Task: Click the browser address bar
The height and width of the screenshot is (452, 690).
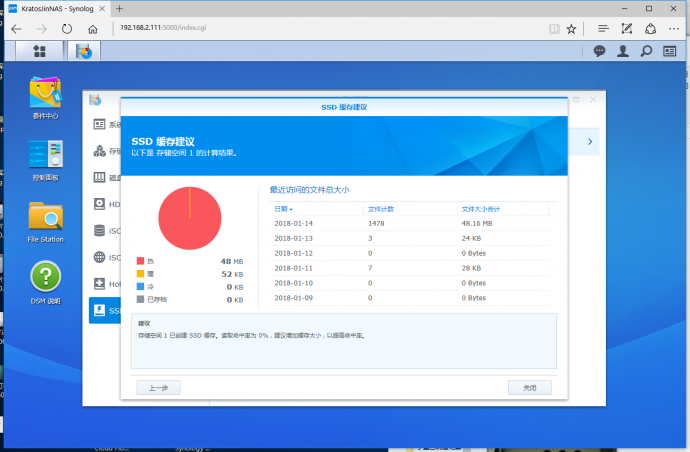Action: pyautogui.click(x=330, y=28)
